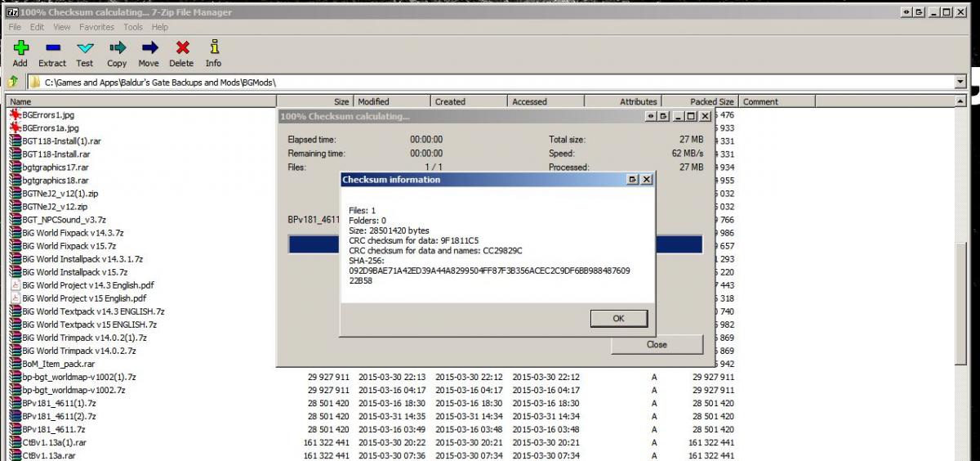Image resolution: width=980 pixels, height=461 pixels.
Task: Confirm Checksum information with OK
Action: [618, 318]
